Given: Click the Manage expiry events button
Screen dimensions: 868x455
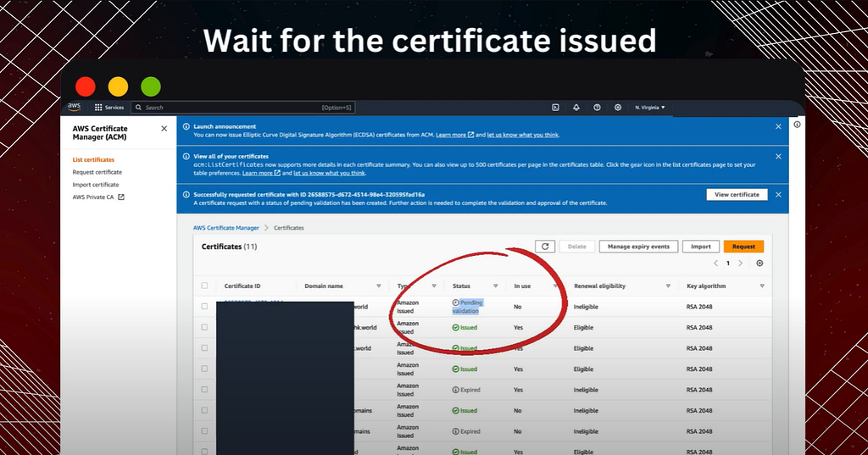Looking at the screenshot, I should coord(638,247).
